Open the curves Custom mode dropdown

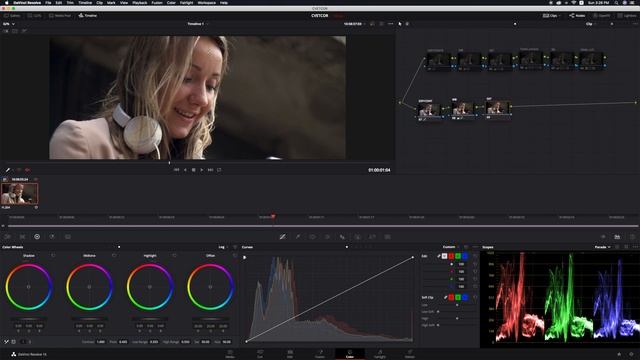click(451, 247)
